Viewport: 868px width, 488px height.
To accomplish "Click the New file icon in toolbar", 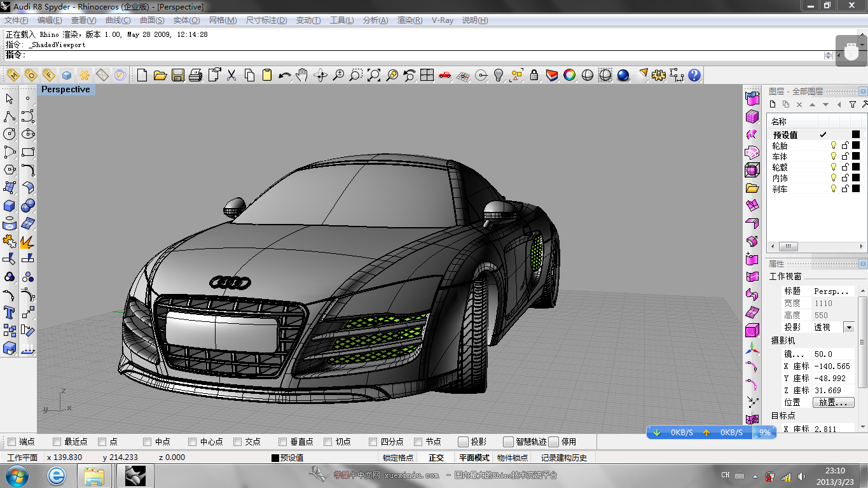I will [142, 75].
